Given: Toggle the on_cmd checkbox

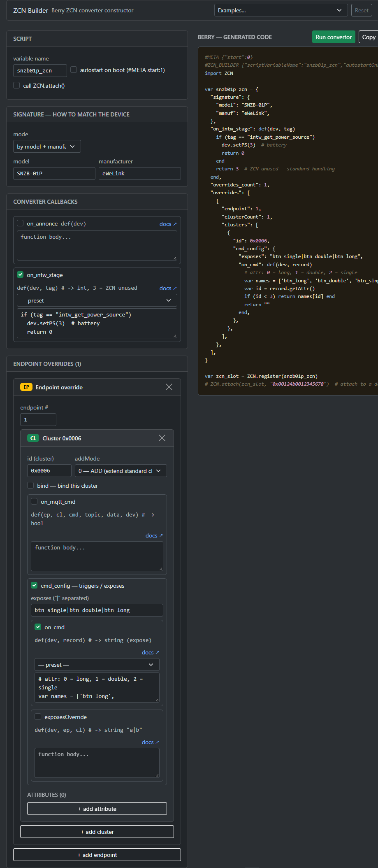Looking at the screenshot, I should 38,627.
